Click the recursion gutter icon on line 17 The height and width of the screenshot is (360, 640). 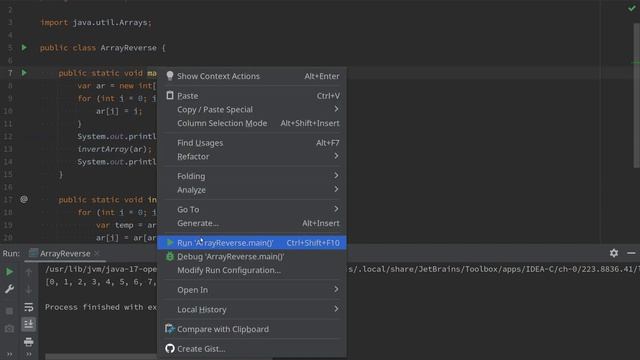(24, 199)
